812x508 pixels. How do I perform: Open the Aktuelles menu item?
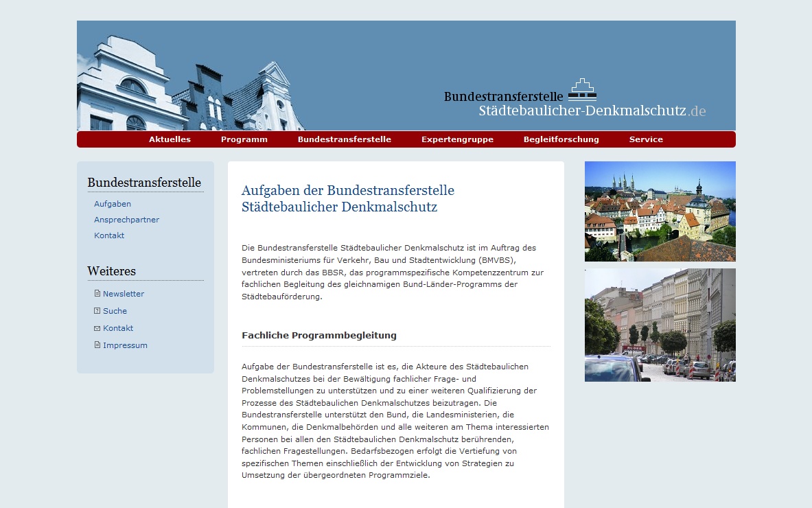pos(170,139)
